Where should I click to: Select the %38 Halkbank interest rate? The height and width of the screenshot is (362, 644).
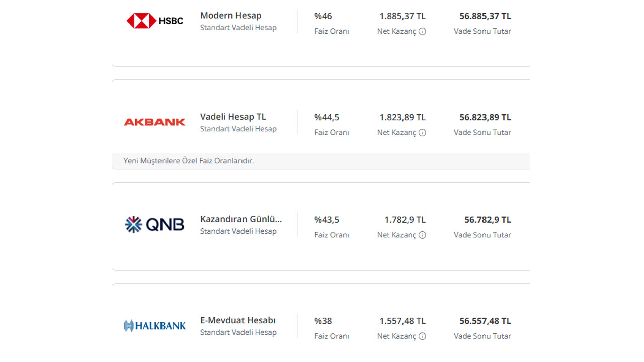tap(323, 321)
